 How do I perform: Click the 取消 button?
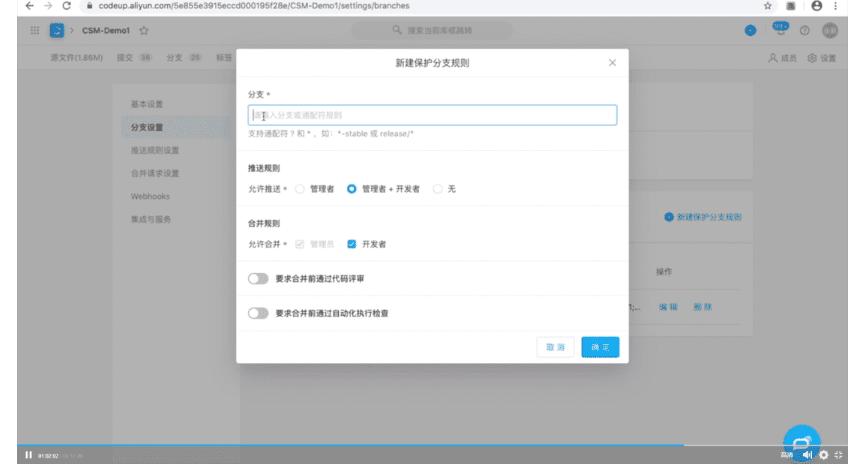[556, 347]
